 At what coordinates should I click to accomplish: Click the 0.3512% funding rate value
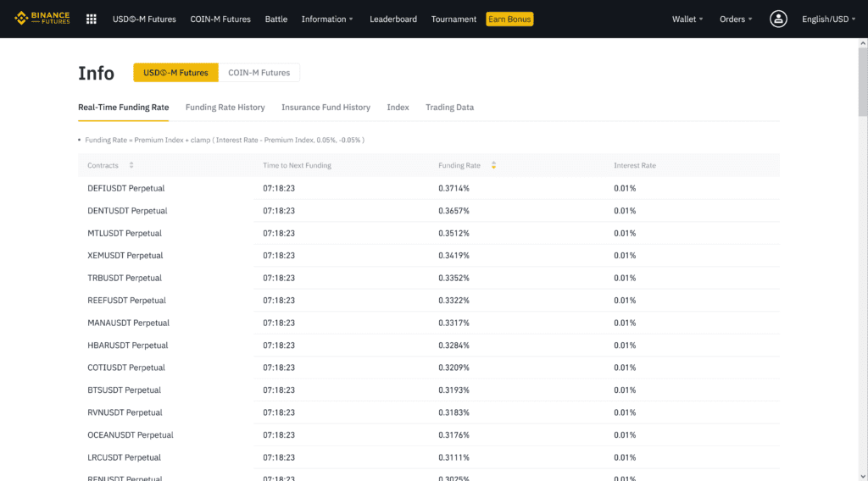pyautogui.click(x=453, y=234)
